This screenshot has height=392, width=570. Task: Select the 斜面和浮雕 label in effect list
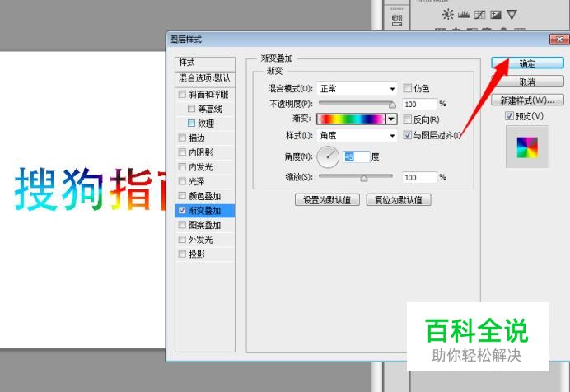[208, 95]
